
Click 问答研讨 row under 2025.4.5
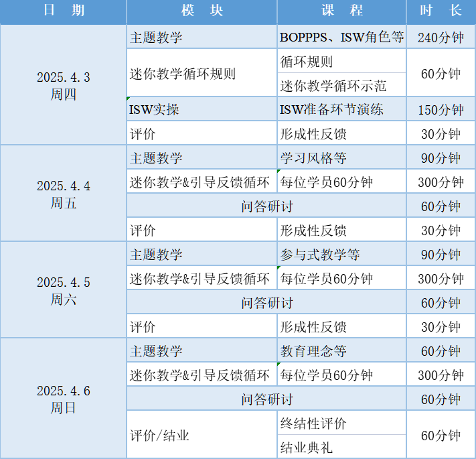tap(266, 302)
